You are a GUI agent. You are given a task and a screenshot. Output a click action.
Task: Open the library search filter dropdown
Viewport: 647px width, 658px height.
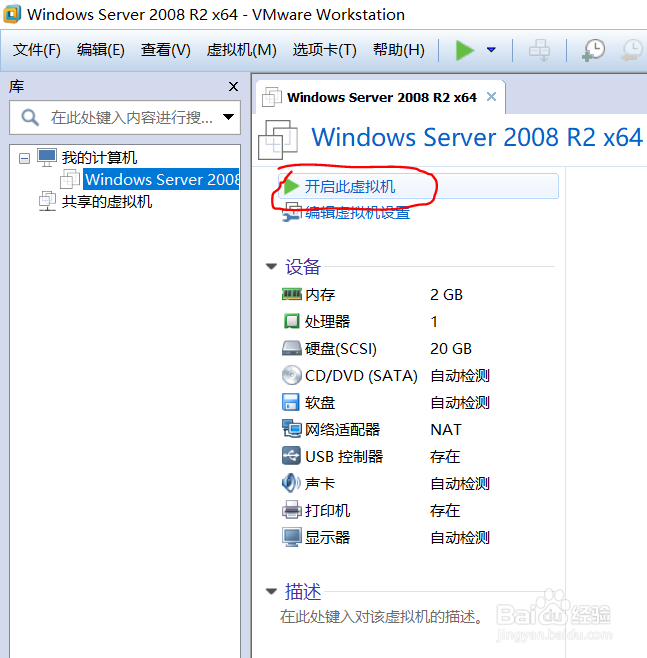tap(228, 117)
